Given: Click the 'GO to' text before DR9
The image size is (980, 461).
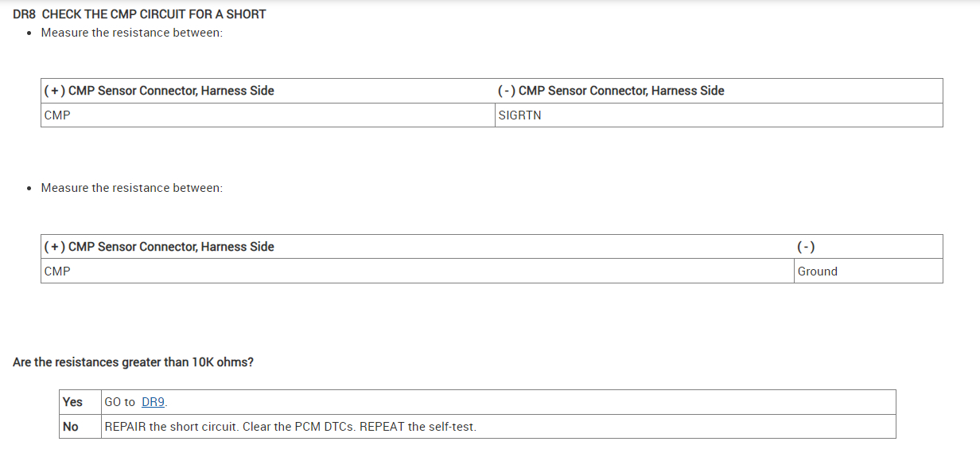Looking at the screenshot, I should pos(119,402).
